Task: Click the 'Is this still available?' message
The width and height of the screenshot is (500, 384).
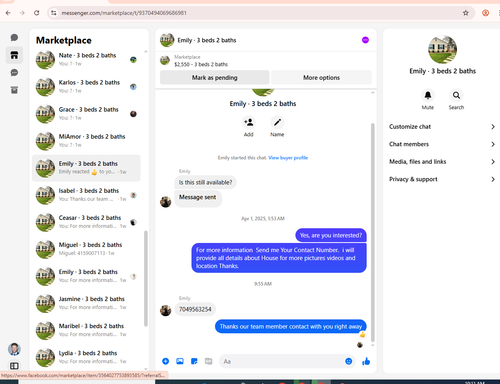Action: 205,182
